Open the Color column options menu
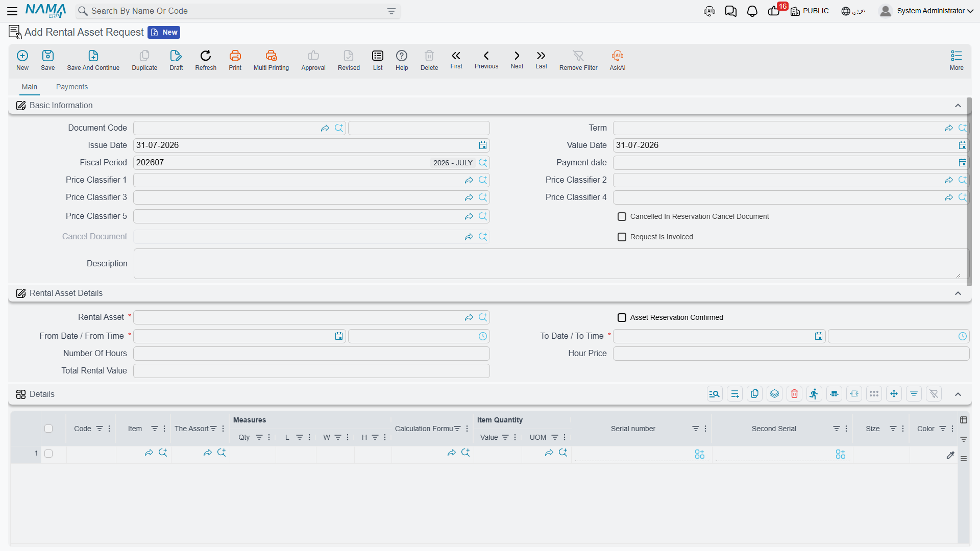The width and height of the screenshot is (980, 551). (952, 429)
